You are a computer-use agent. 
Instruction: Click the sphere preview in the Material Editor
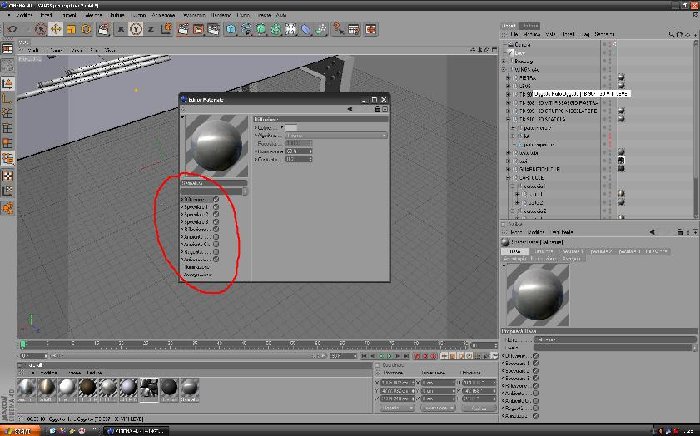(x=217, y=145)
